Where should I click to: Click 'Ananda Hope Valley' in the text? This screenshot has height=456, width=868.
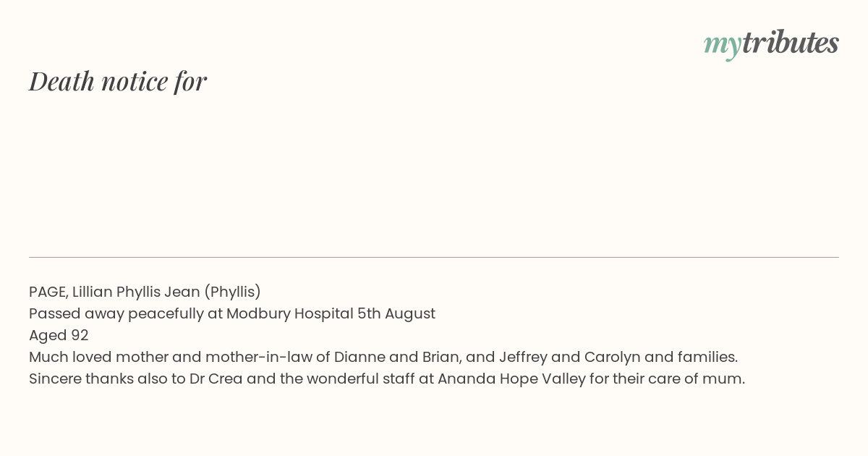[x=511, y=379]
